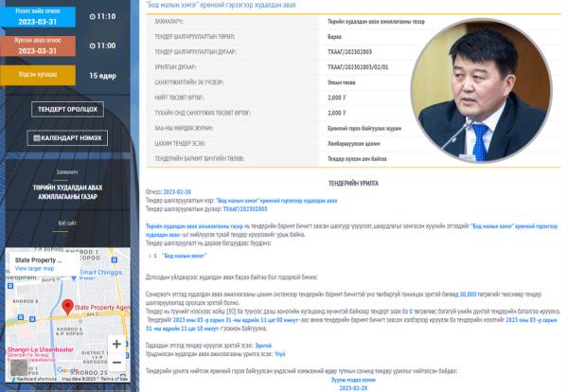Click invitation number ТХААГ/202302003/02/01 in the table

point(358,67)
